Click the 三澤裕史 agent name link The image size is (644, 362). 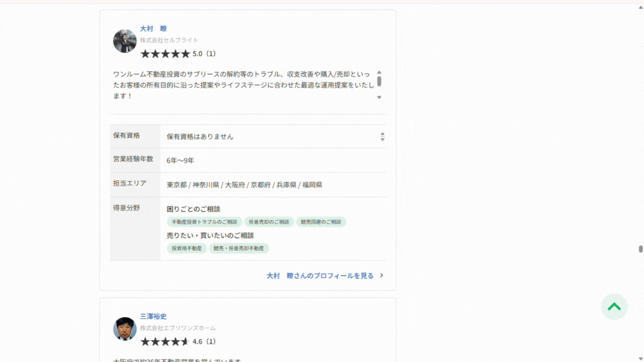(x=153, y=316)
